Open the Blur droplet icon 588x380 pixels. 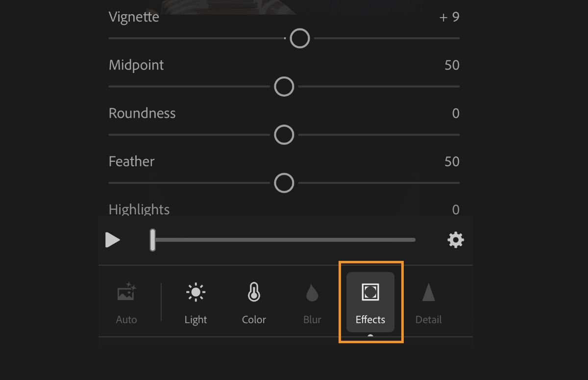[312, 292]
